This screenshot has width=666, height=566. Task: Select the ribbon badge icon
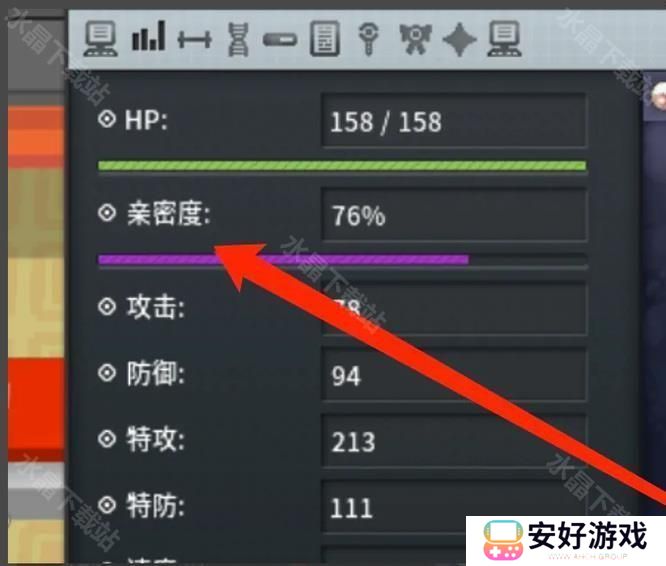(415, 39)
